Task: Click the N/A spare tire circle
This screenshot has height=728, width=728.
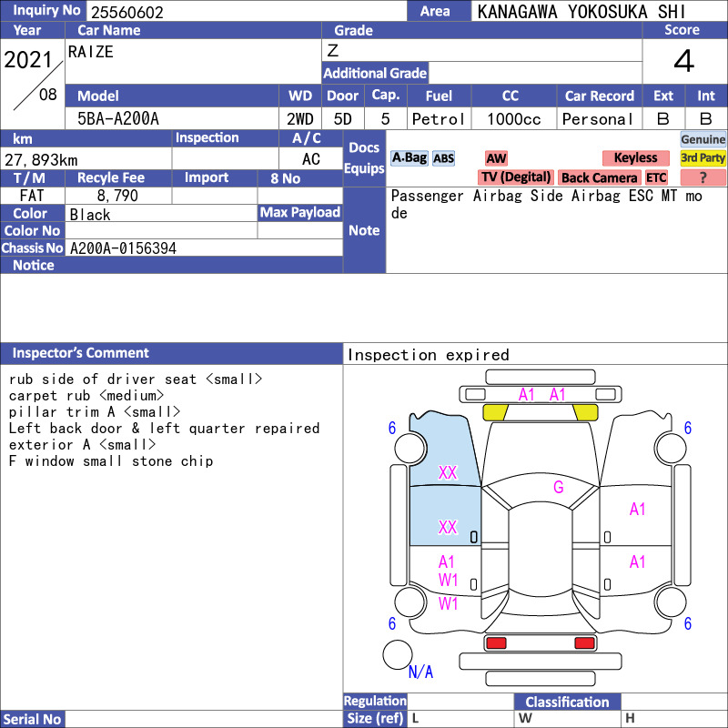Action: click(x=398, y=654)
